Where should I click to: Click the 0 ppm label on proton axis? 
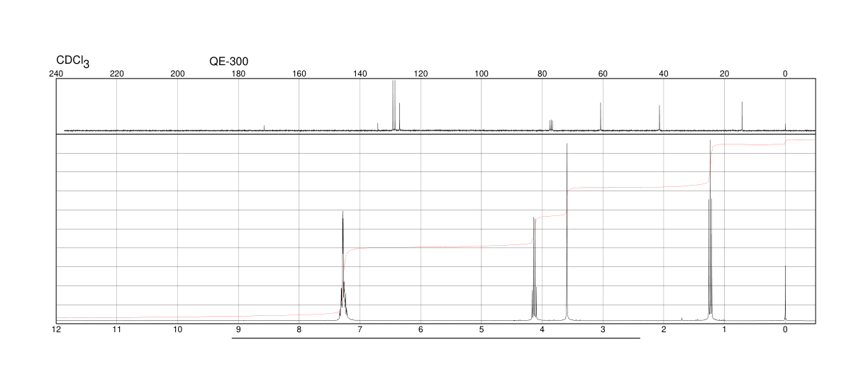pos(785,330)
